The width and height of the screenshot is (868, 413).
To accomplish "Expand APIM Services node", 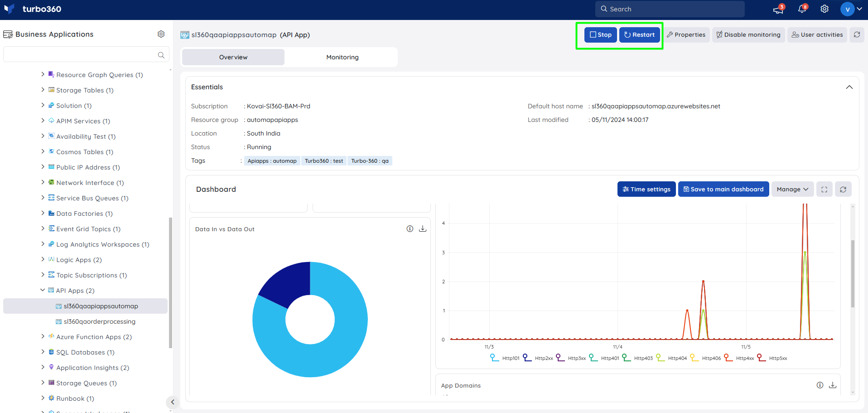I will (x=43, y=121).
